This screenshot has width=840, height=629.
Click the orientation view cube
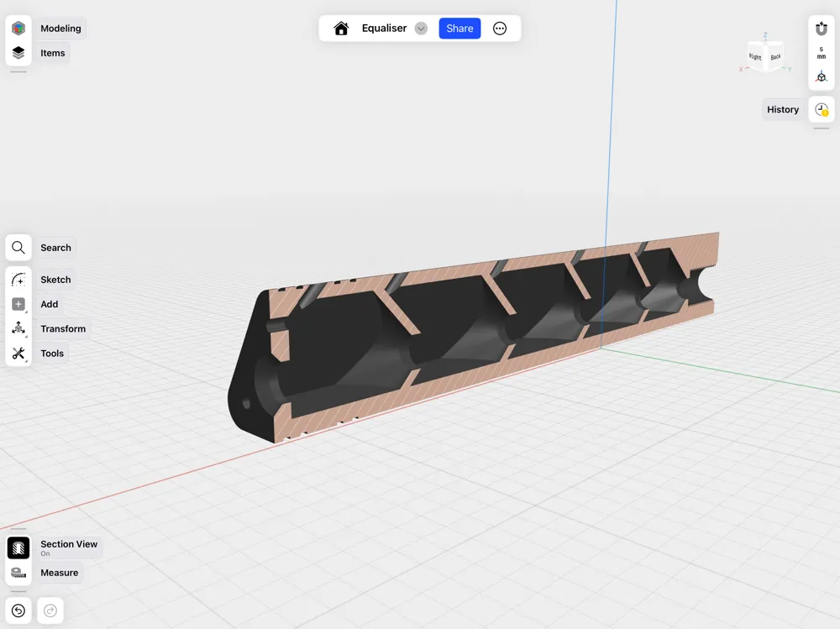[766, 55]
